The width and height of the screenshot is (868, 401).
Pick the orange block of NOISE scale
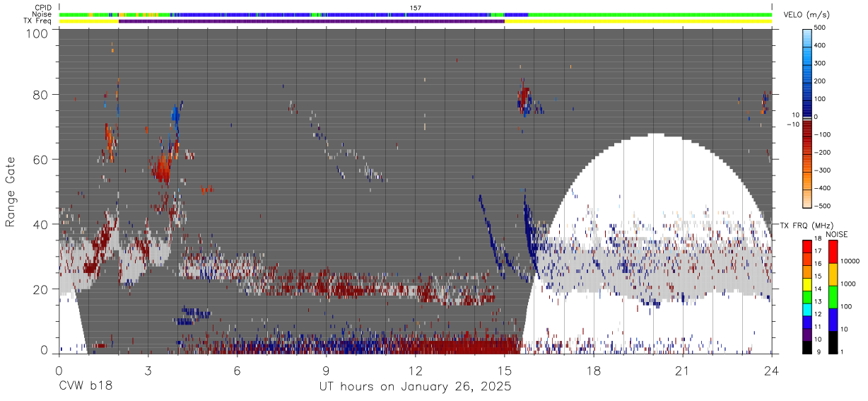[x=832, y=274]
